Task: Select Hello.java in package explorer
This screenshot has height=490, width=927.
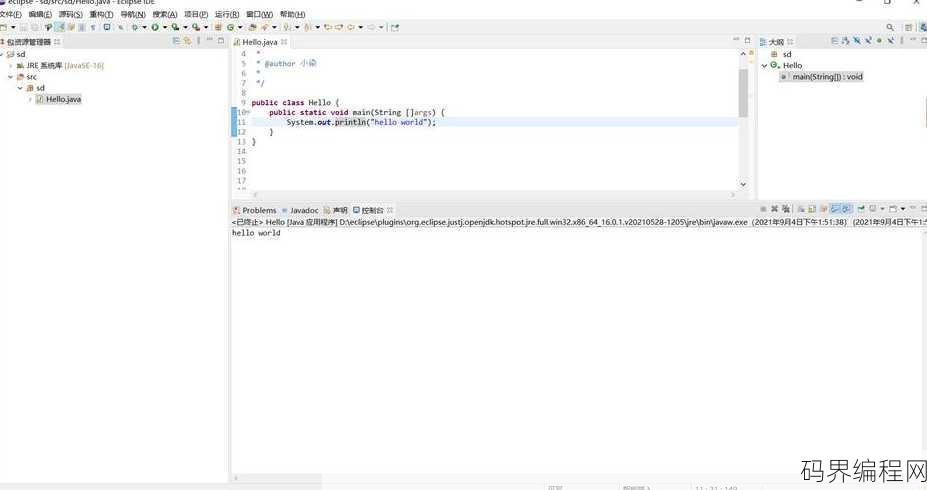Action: (x=59, y=99)
